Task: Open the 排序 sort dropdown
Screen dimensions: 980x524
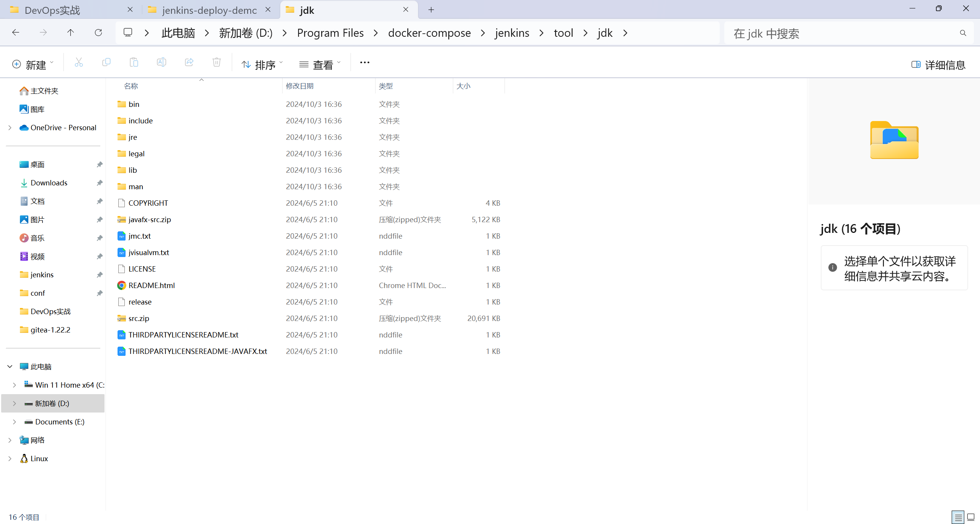Action: pos(262,64)
